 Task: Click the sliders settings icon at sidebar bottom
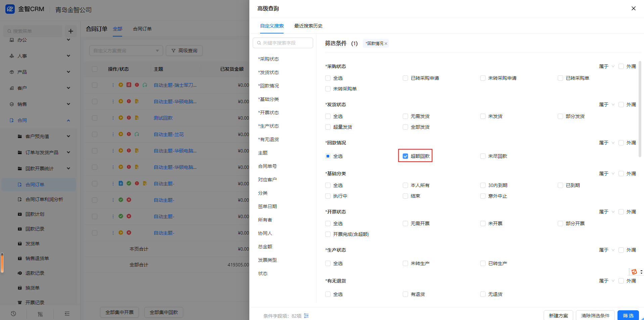point(40,314)
